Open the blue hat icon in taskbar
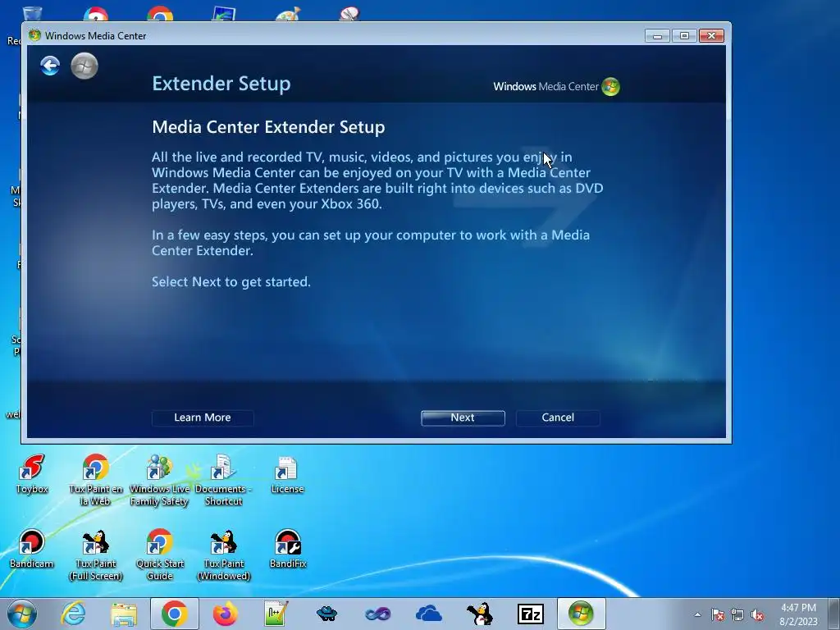 coord(326,614)
